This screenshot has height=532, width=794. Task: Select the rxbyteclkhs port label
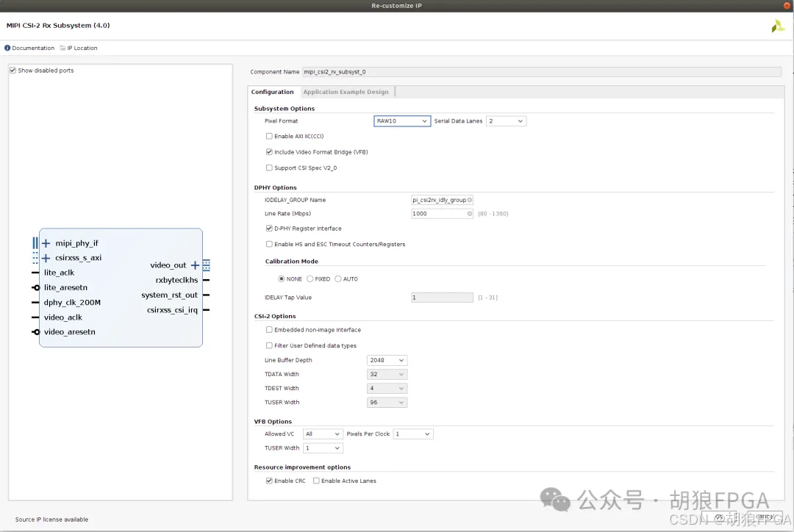pyautogui.click(x=176, y=281)
